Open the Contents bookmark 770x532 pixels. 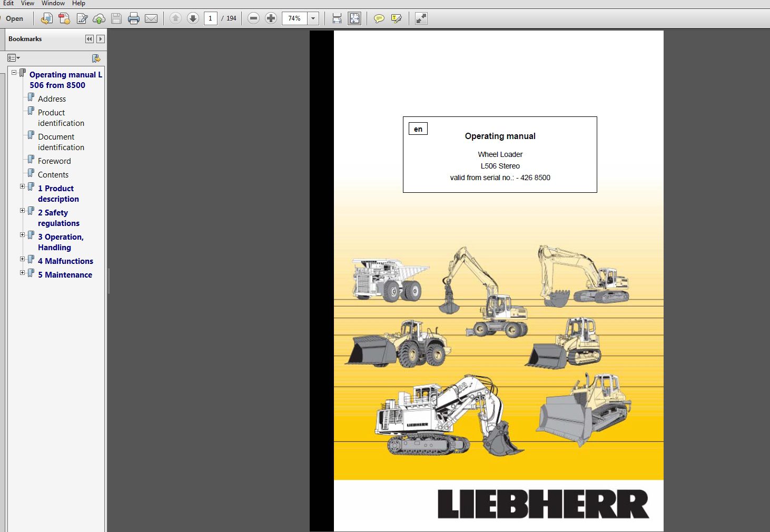pos(53,175)
